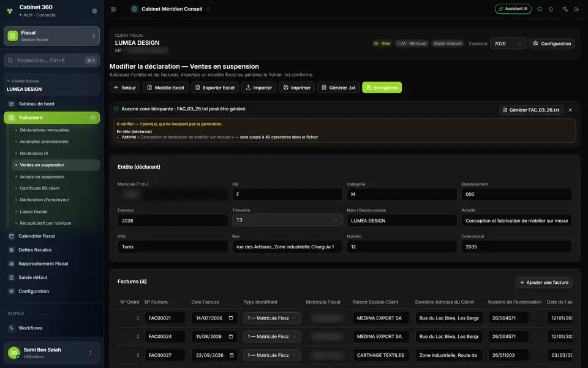This screenshot has height=368, width=588.
Task: Open the Trimestre T3 dropdown
Action: (287, 220)
